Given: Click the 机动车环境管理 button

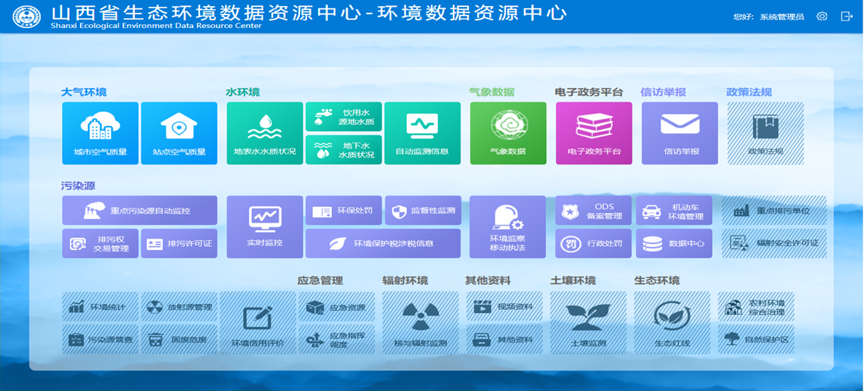Looking at the screenshot, I should pos(673,211).
